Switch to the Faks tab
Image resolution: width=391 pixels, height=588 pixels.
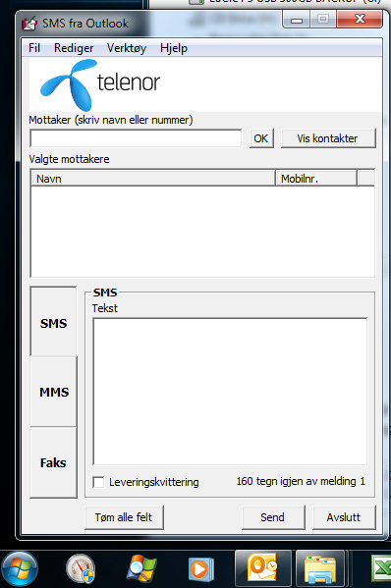pyautogui.click(x=53, y=462)
